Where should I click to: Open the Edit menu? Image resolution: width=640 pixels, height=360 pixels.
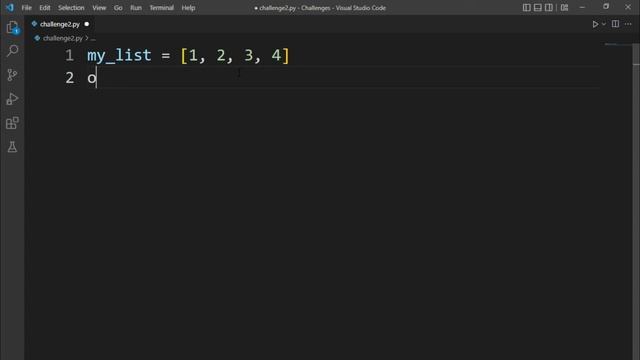click(x=44, y=8)
